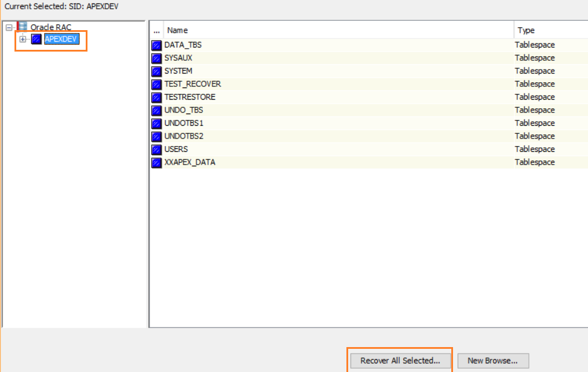Click the UNDO_TBS tablespace icon
Screen dimensions: 588x372
pyautogui.click(x=156, y=110)
